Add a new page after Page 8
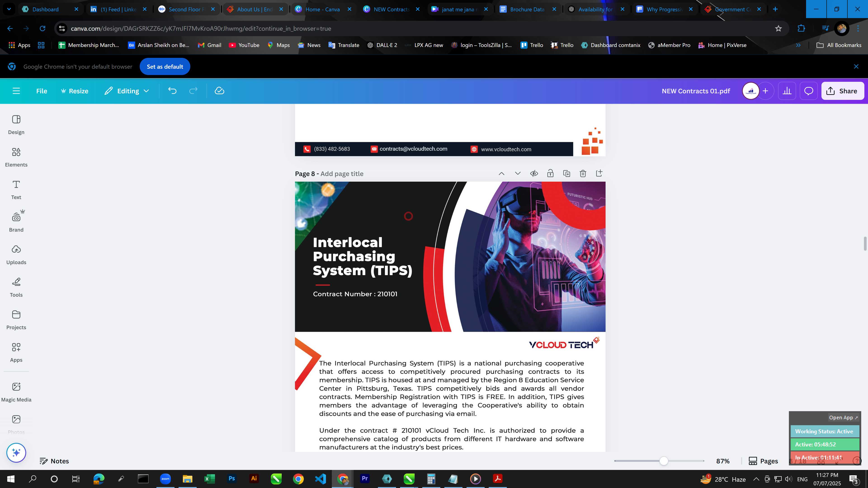Image resolution: width=868 pixels, height=488 pixels. (x=599, y=174)
